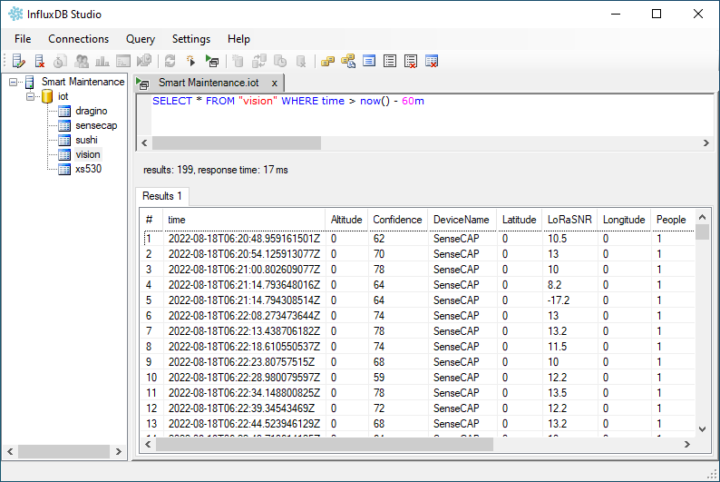Screen dimensions: 720x482
Task: Click the drop database icon
Action: [x=301, y=61]
